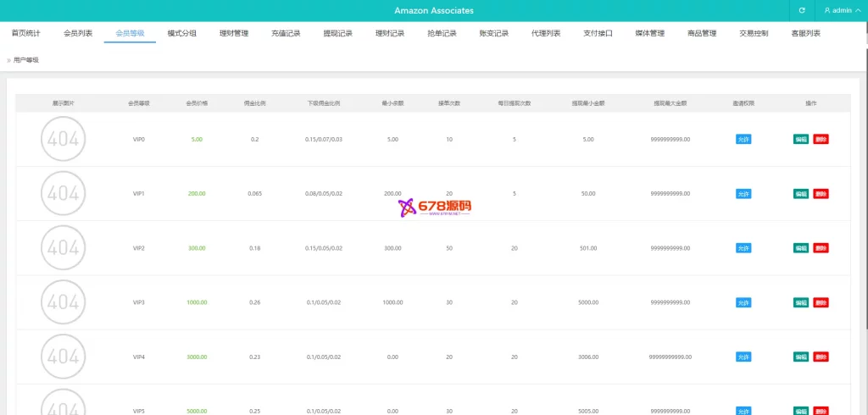Click the 编辑 button for VIP4
This screenshot has height=415, width=868.
(800, 357)
